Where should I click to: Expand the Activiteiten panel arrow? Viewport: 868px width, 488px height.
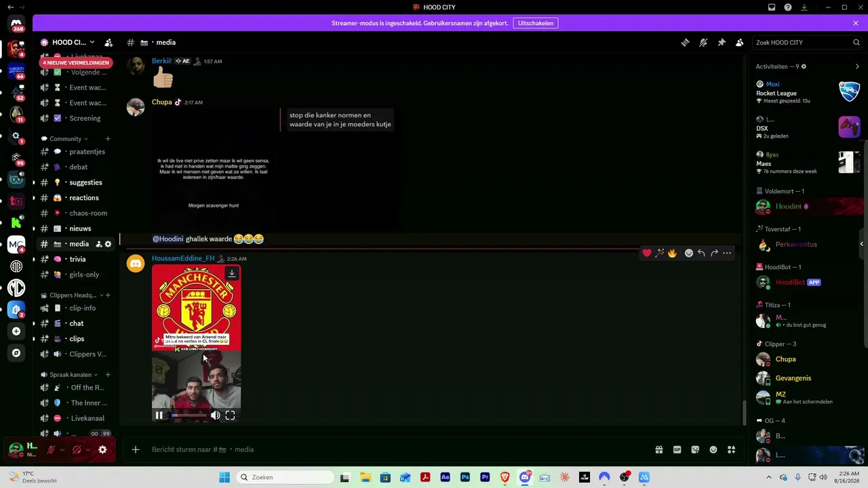(857, 66)
